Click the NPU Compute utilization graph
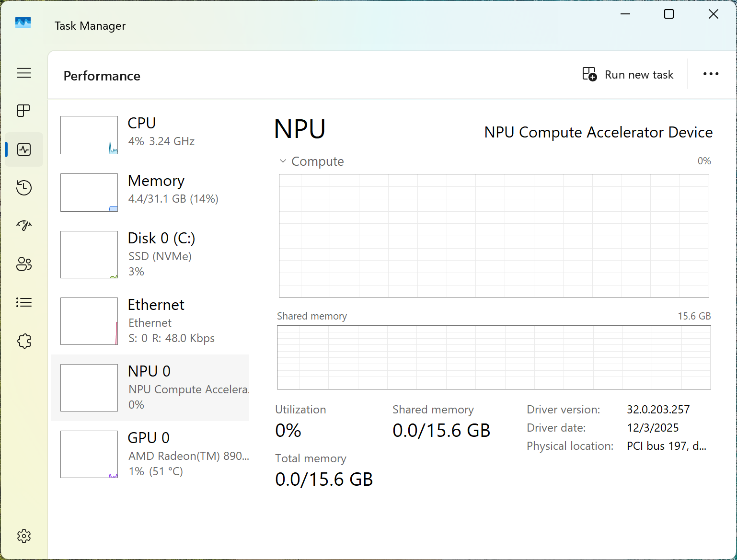 [494, 235]
